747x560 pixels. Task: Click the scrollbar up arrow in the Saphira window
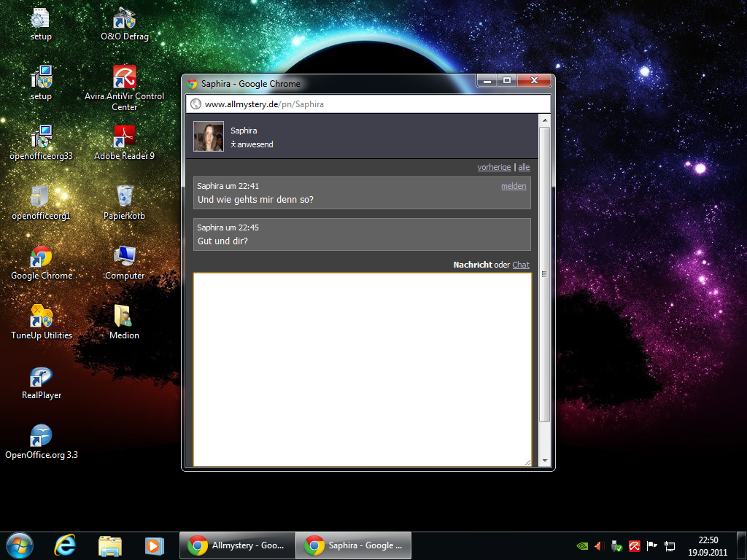tap(544, 120)
